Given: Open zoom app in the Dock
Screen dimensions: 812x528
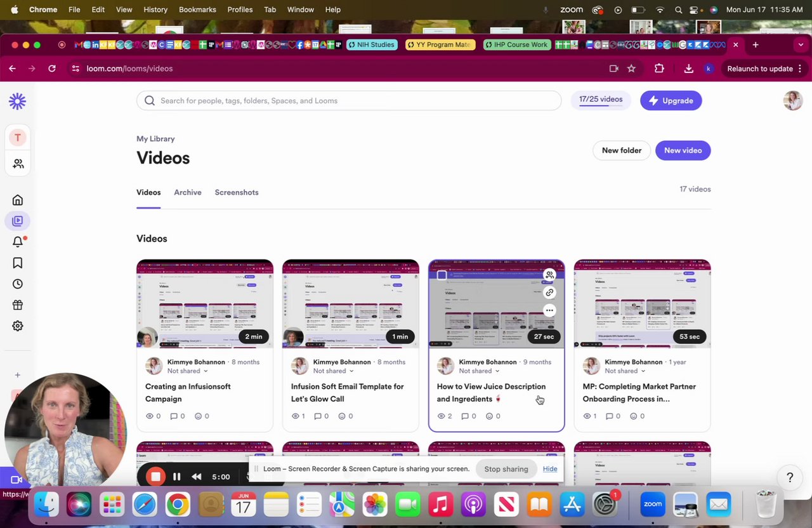Looking at the screenshot, I should (652, 505).
